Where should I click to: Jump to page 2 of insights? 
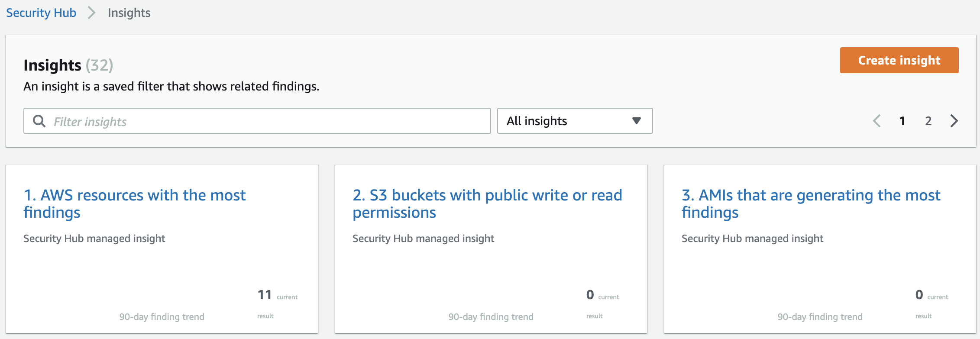click(x=928, y=121)
